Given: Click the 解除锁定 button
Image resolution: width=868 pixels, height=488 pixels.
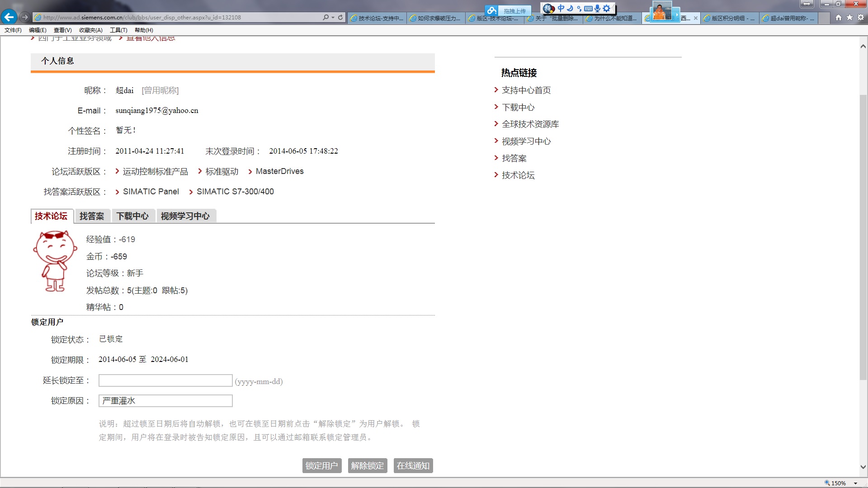Looking at the screenshot, I should coord(367,465).
